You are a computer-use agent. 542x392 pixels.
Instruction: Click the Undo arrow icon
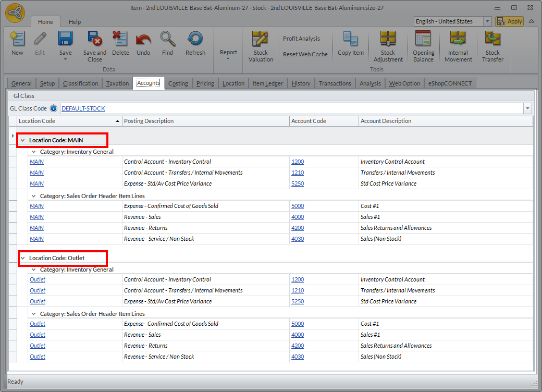pos(143,40)
